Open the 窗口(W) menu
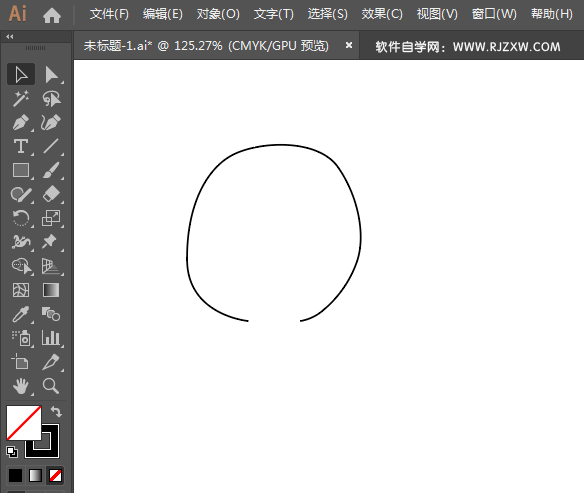The width and height of the screenshot is (584, 493). 494,14
